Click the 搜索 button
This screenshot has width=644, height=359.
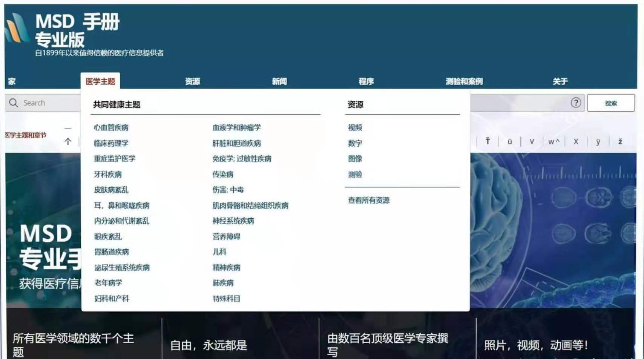(x=610, y=102)
